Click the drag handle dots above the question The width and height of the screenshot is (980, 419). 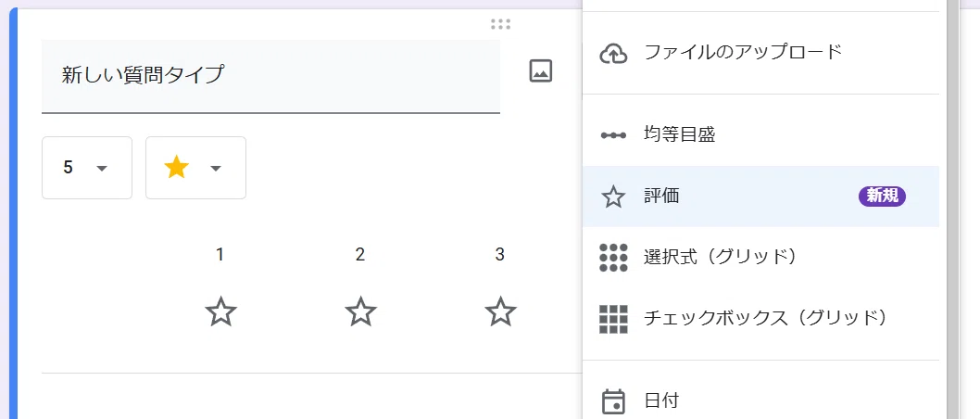click(500, 24)
